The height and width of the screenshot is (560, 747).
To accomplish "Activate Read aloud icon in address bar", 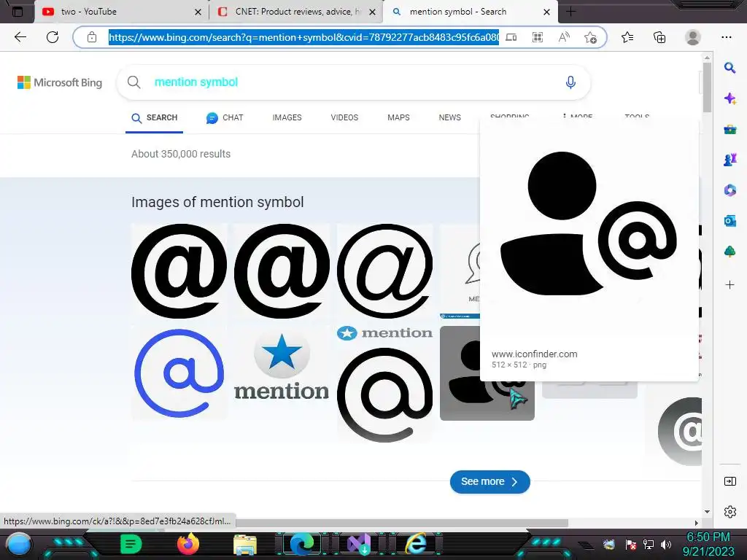I will click(564, 37).
